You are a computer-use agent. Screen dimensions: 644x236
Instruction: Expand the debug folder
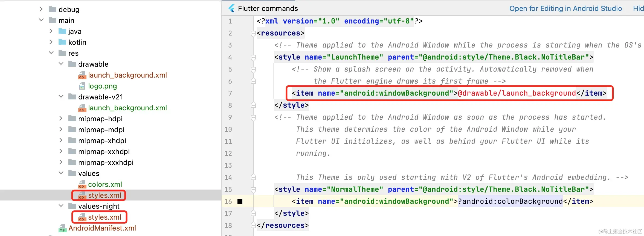[41, 9]
